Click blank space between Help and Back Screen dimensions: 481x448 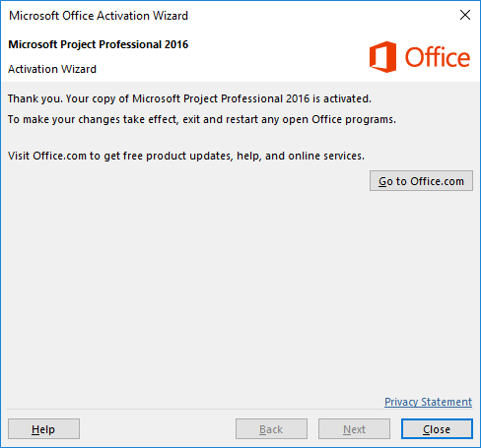tap(158, 429)
